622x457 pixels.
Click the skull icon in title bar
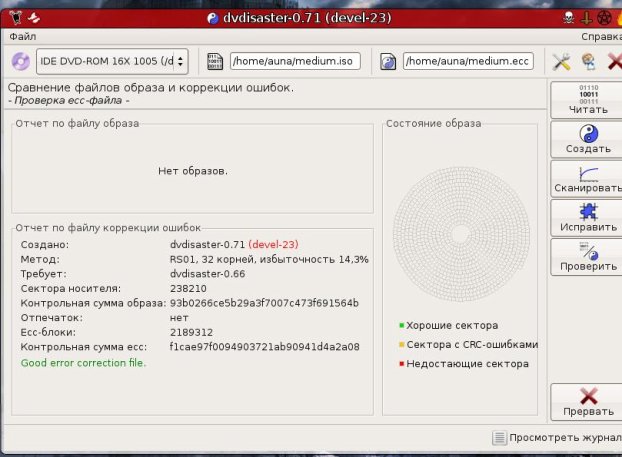(569, 18)
